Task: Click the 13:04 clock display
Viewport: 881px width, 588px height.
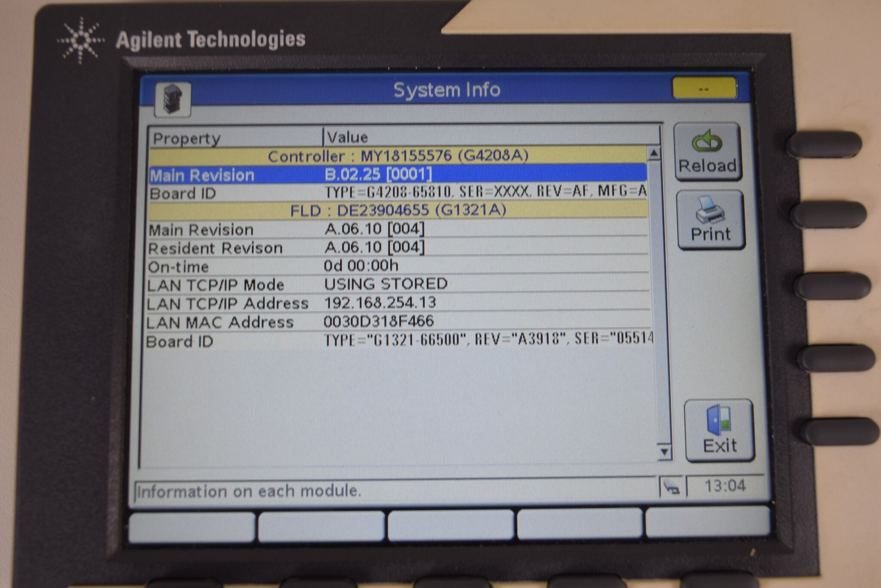Action: point(725,486)
